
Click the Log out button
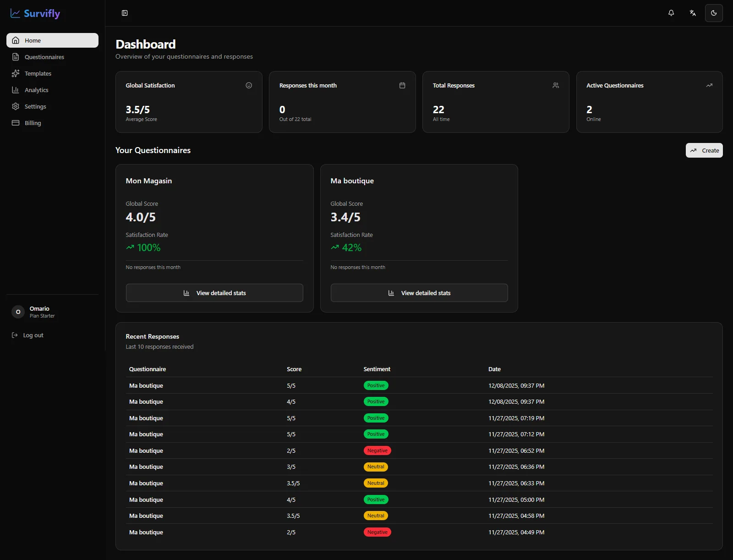[28, 335]
